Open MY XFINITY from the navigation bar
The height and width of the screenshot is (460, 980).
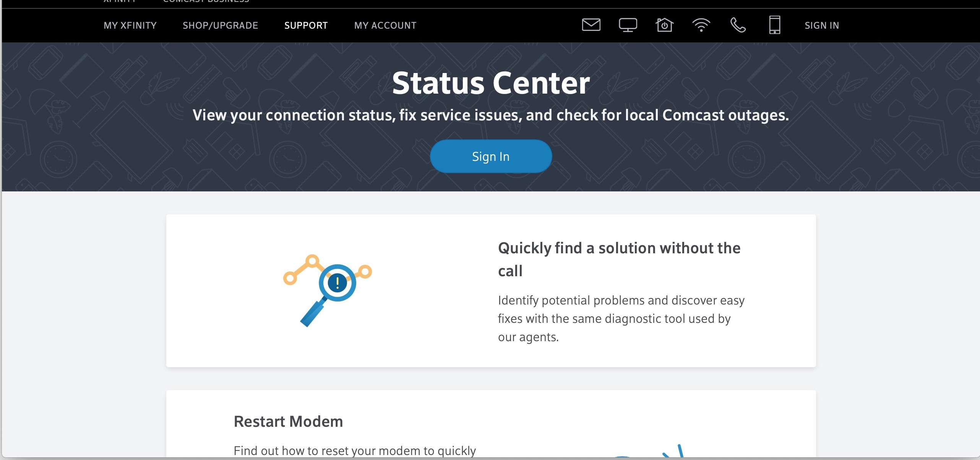point(129,25)
